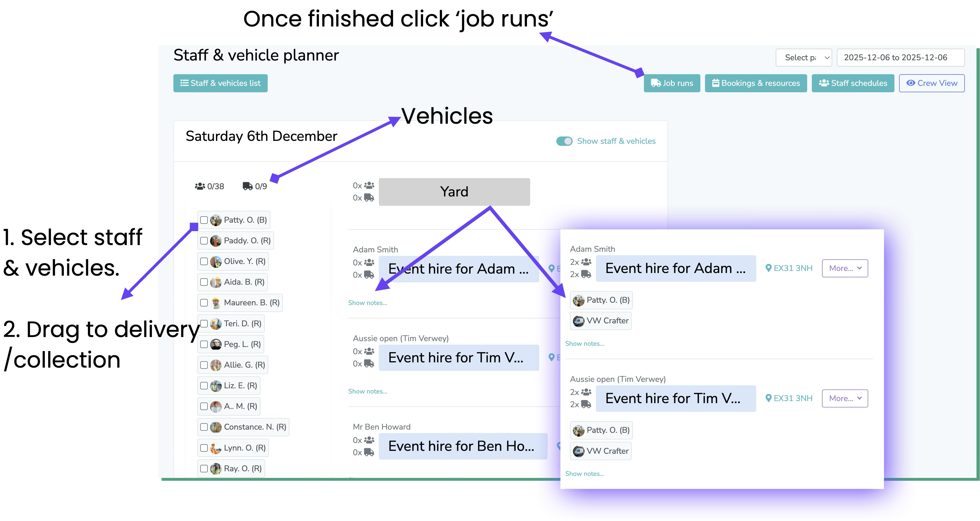980x521 pixels.
Task: Click Patty O. avatar in staff list
Action: (x=216, y=220)
